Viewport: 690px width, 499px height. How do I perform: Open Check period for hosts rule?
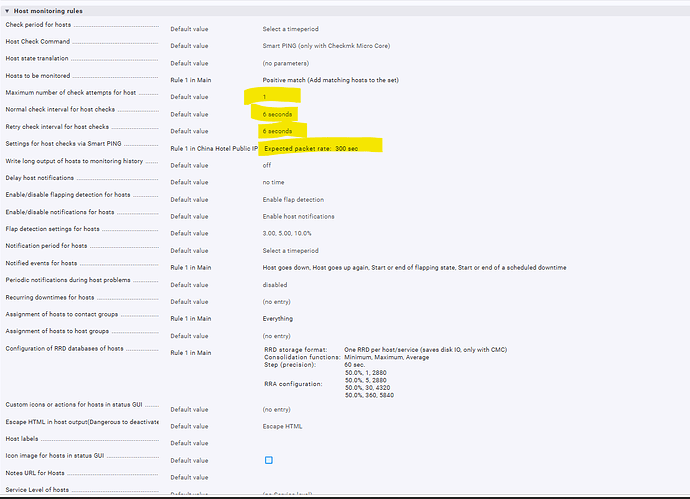38,25
